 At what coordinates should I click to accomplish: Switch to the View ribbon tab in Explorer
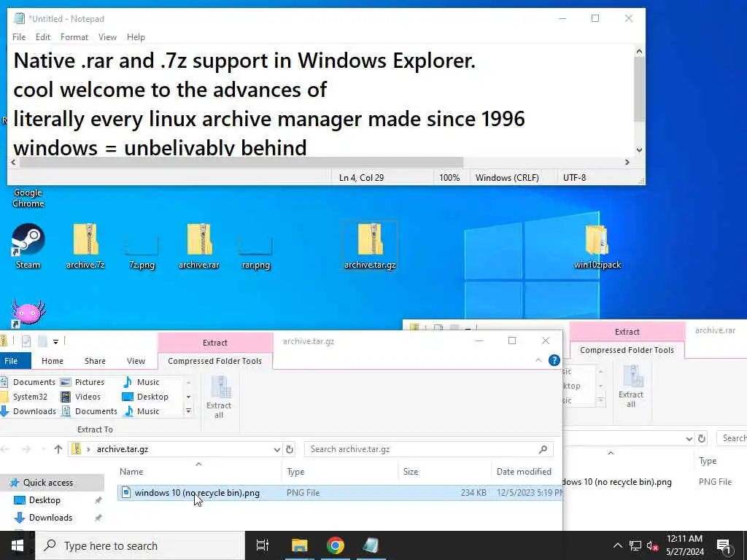point(136,361)
